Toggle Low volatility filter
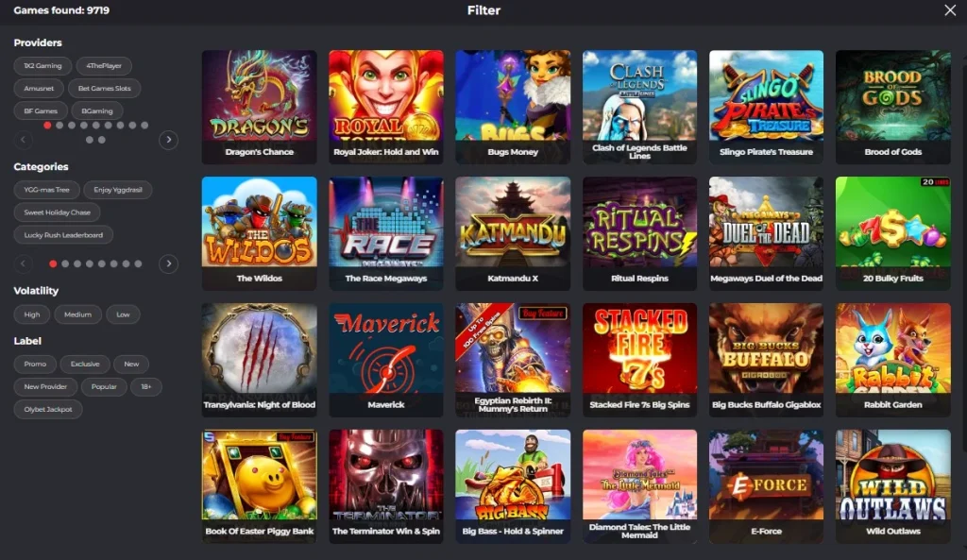This screenshot has width=967, height=560. [x=123, y=314]
